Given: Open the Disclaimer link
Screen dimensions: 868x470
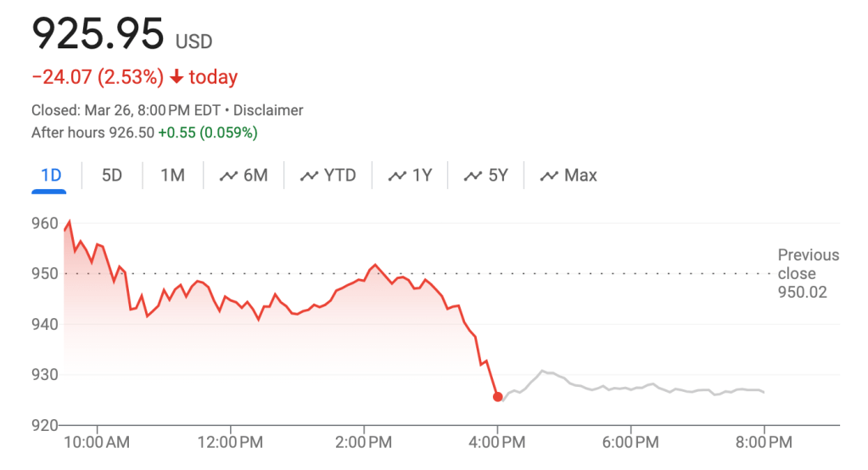Looking at the screenshot, I should 268,110.
